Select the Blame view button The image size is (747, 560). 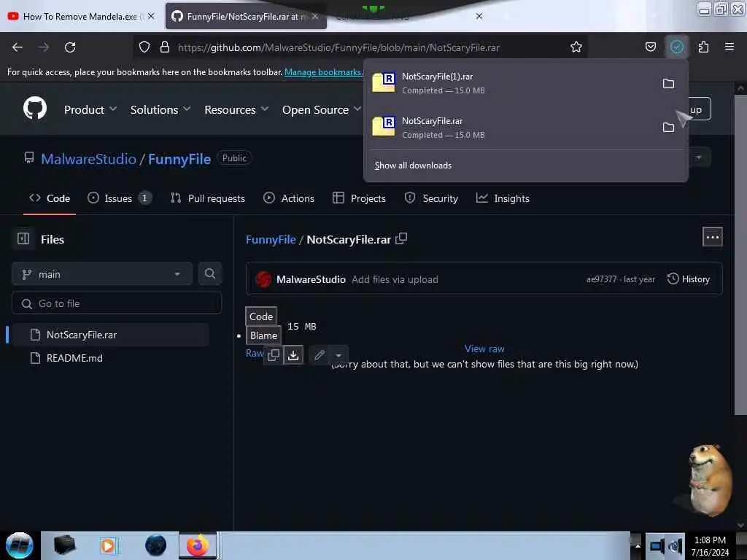(x=263, y=335)
